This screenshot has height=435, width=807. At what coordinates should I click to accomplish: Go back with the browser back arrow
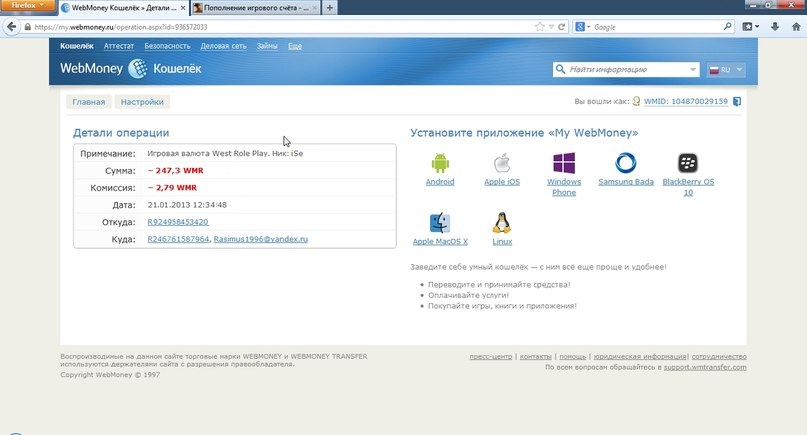tap(11, 27)
